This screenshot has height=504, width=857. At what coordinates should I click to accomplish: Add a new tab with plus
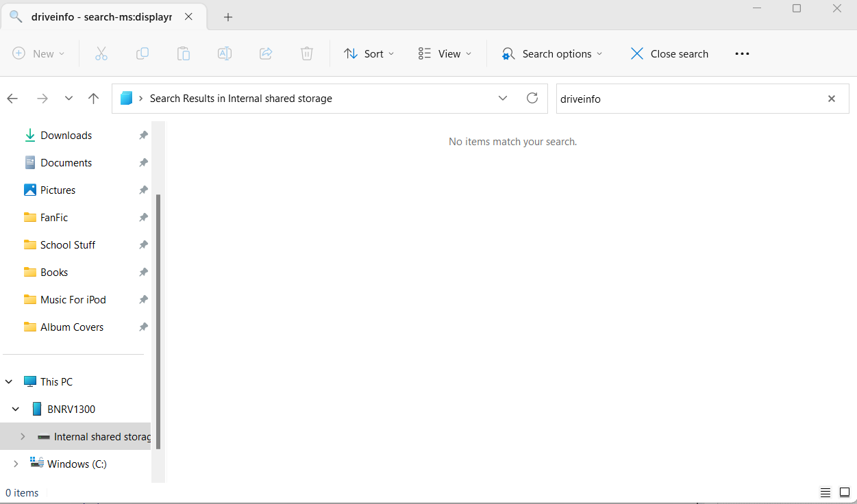(x=228, y=17)
